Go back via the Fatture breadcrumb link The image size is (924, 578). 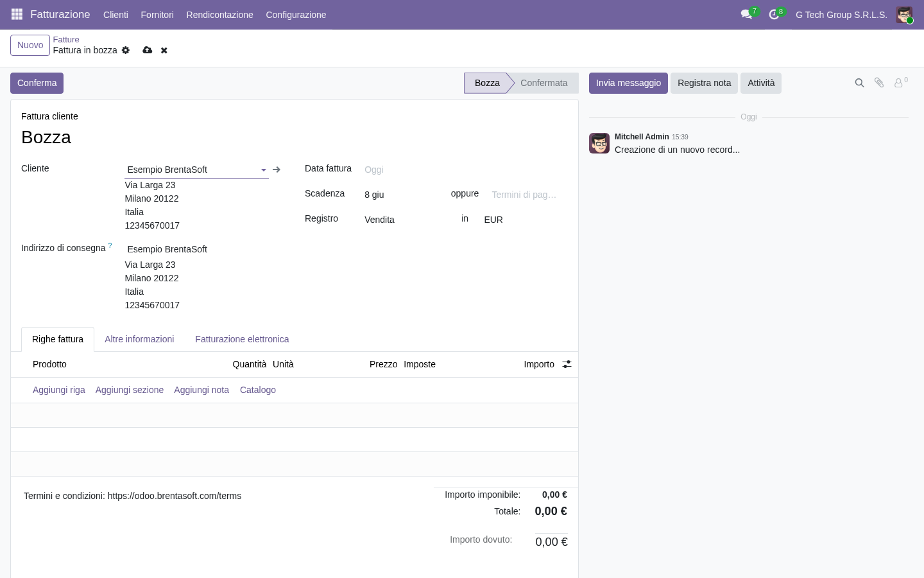pos(66,39)
